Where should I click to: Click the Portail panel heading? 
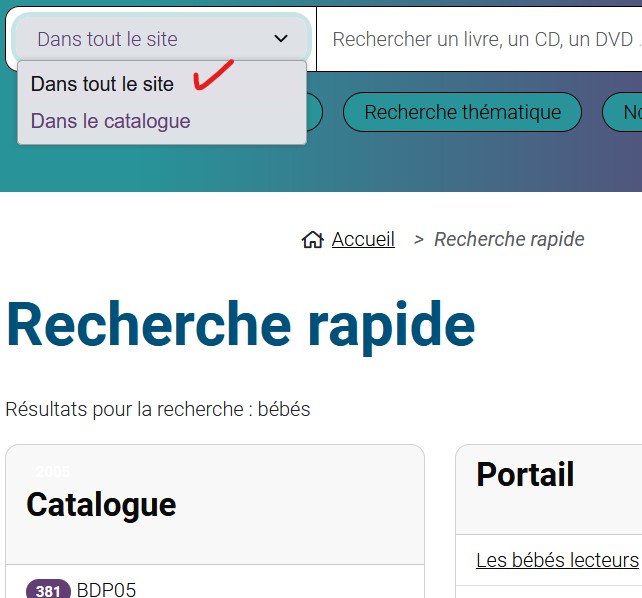525,474
